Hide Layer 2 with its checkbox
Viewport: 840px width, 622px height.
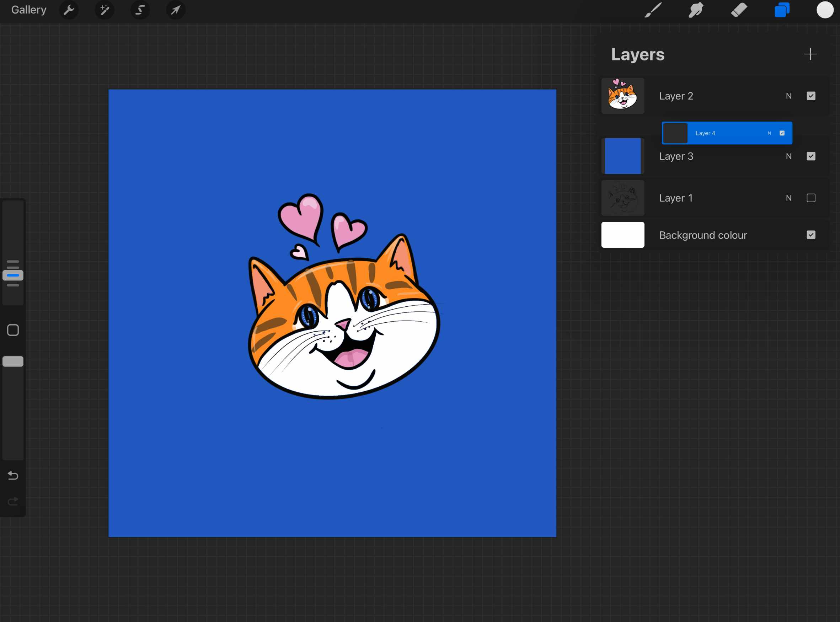coord(812,96)
